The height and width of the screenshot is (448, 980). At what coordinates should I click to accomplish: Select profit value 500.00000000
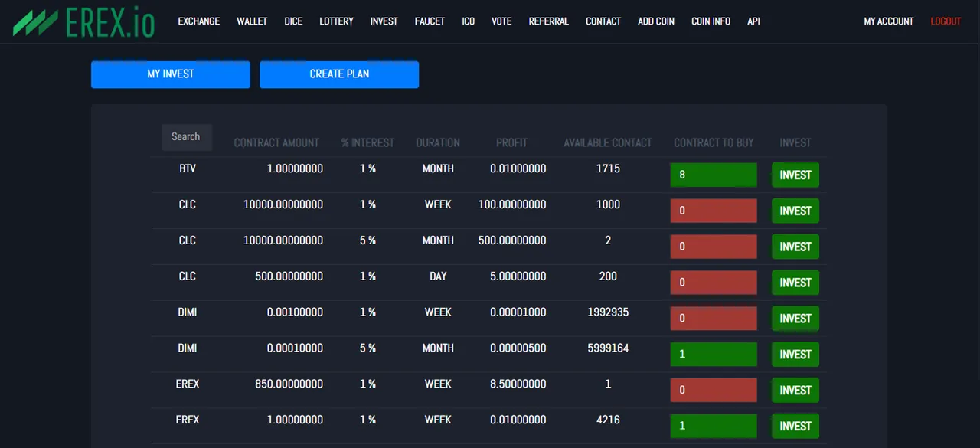(512, 240)
